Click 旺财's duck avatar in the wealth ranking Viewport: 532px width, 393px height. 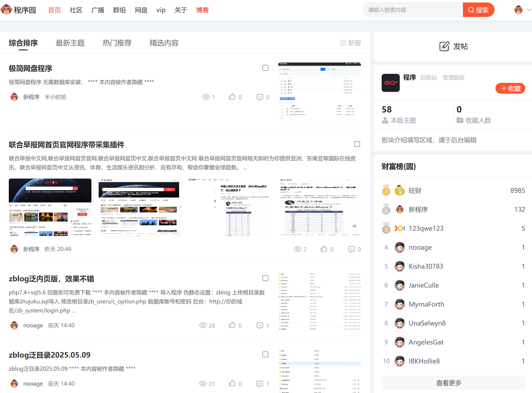(x=399, y=190)
